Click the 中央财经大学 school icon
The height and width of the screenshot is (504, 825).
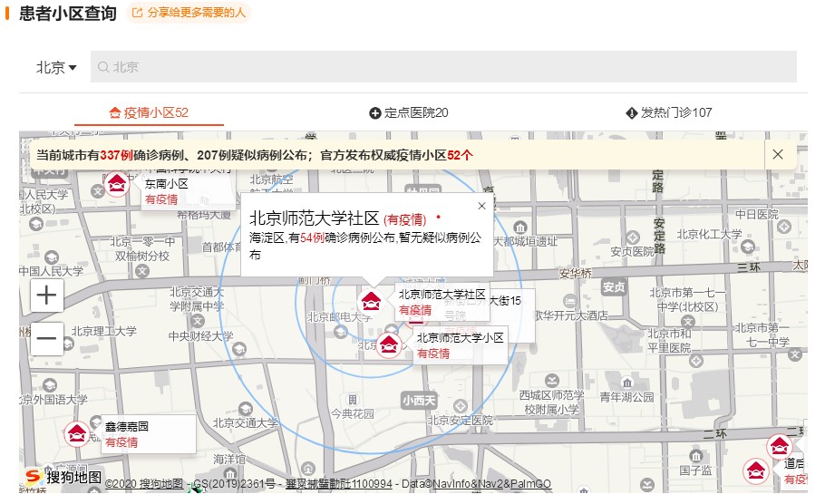tap(239, 349)
